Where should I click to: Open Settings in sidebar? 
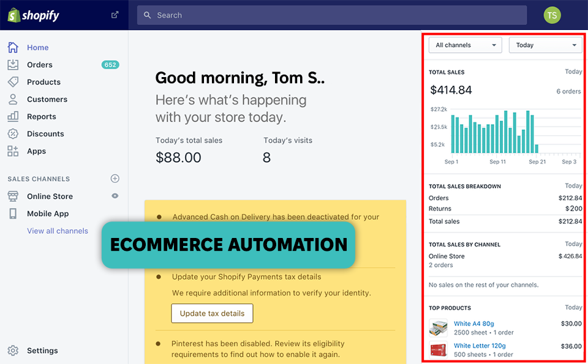point(42,351)
